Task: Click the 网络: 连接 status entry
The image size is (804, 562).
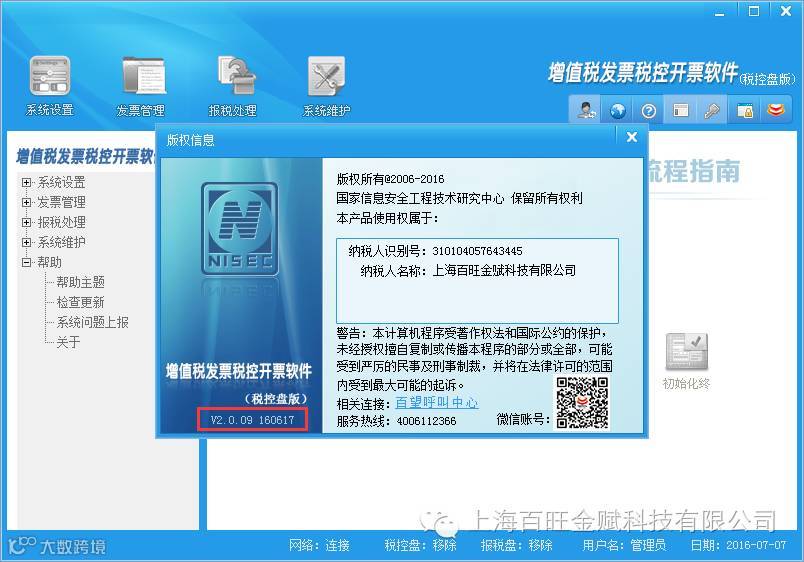Action: click(x=319, y=545)
